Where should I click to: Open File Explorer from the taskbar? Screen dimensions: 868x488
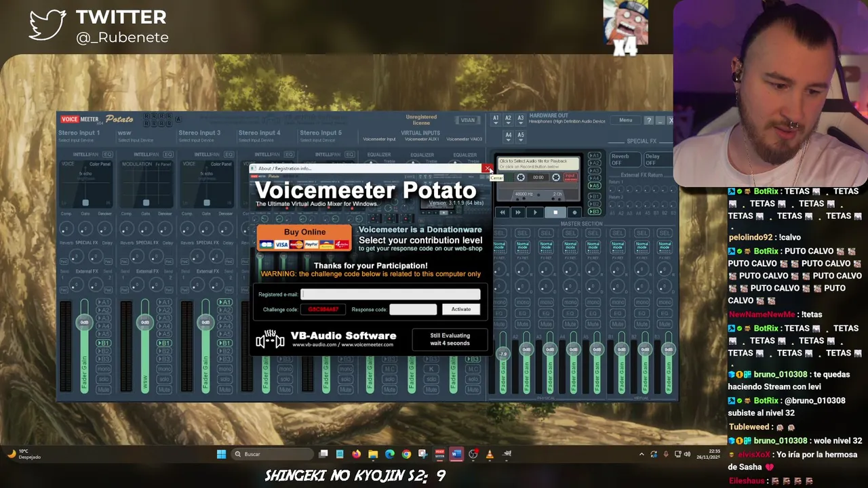[373, 454]
